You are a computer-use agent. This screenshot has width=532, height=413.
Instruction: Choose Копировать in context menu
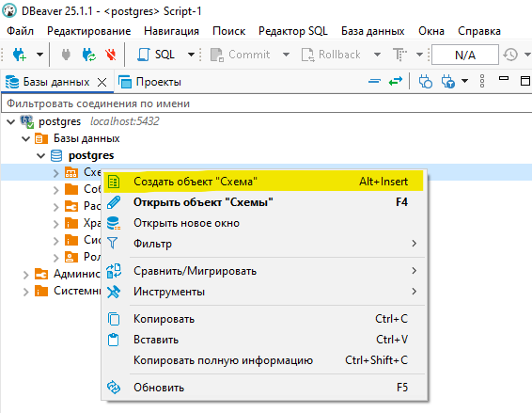(x=263, y=319)
